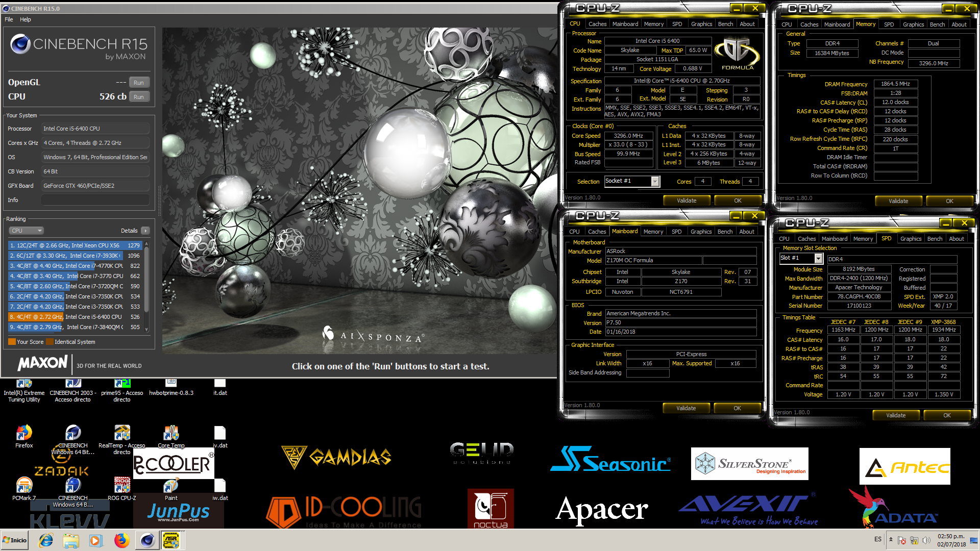This screenshot has width=980, height=551.
Task: Open PCMark 7 desktop icon
Action: [24, 489]
